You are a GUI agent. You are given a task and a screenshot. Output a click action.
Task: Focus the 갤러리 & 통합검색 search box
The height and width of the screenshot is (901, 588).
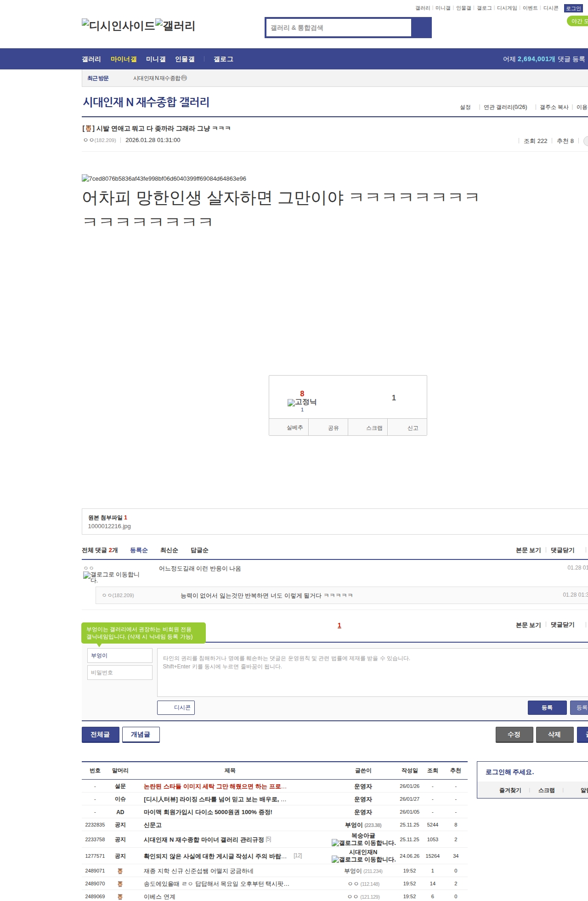(339, 28)
